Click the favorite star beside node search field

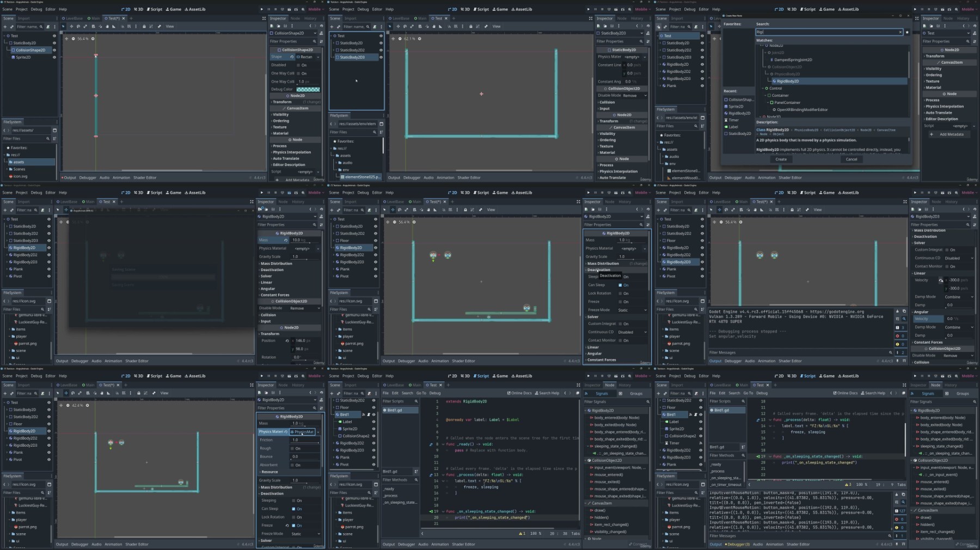[907, 32]
